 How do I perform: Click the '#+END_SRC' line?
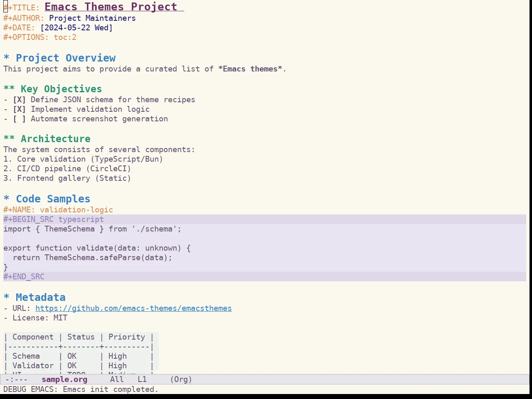pos(265,277)
